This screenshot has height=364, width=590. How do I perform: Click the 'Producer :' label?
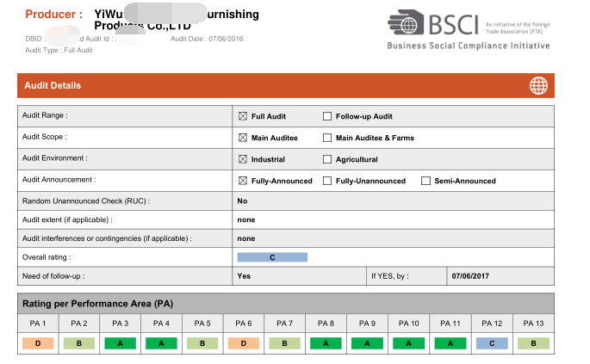coord(53,15)
